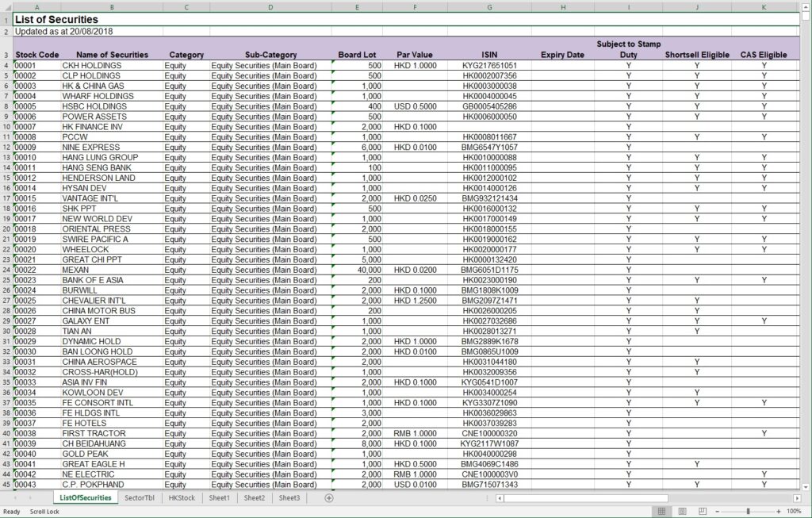Open the Sheet2 tab
812x518 pixels.
click(x=255, y=498)
